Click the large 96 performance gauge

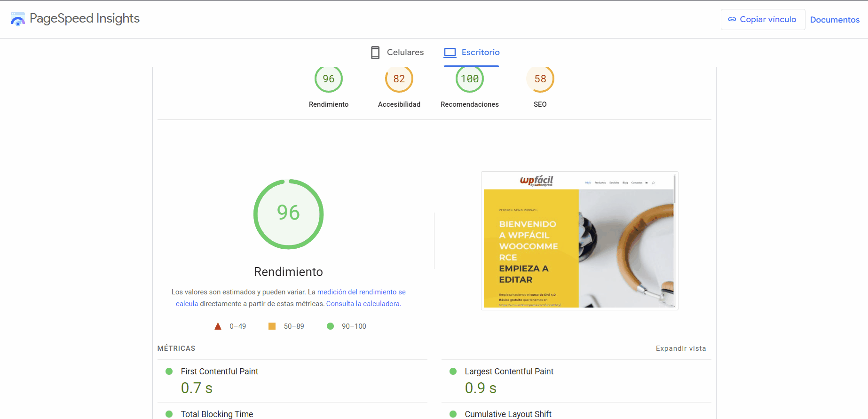[x=288, y=214]
